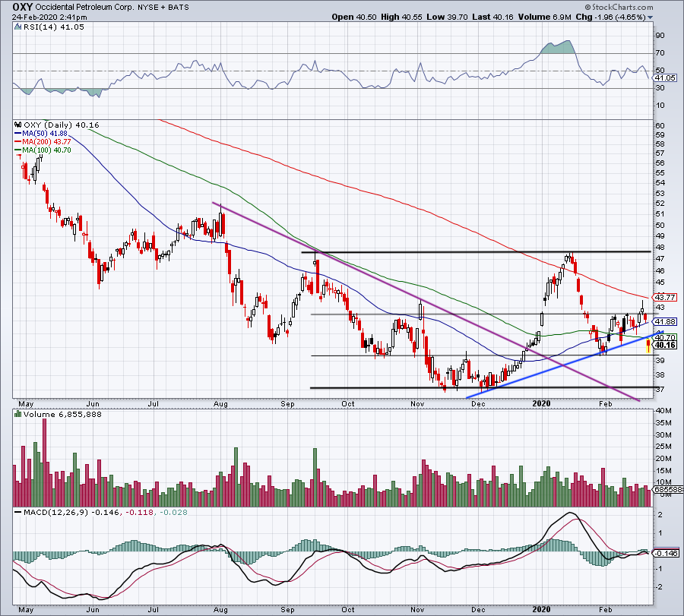
Task: Click the 30 level on RSI axis
Action: [x=660, y=88]
